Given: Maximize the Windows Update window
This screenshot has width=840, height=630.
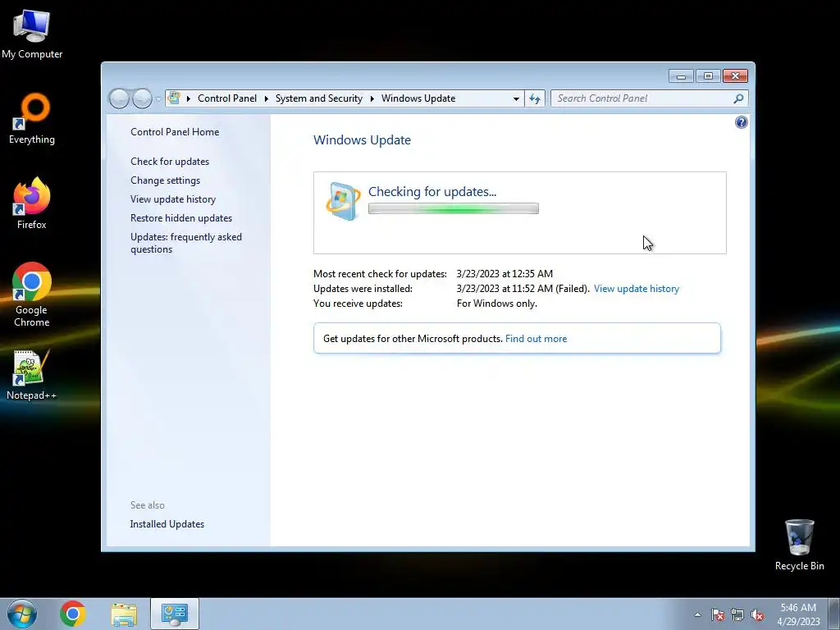Looking at the screenshot, I should (708, 76).
